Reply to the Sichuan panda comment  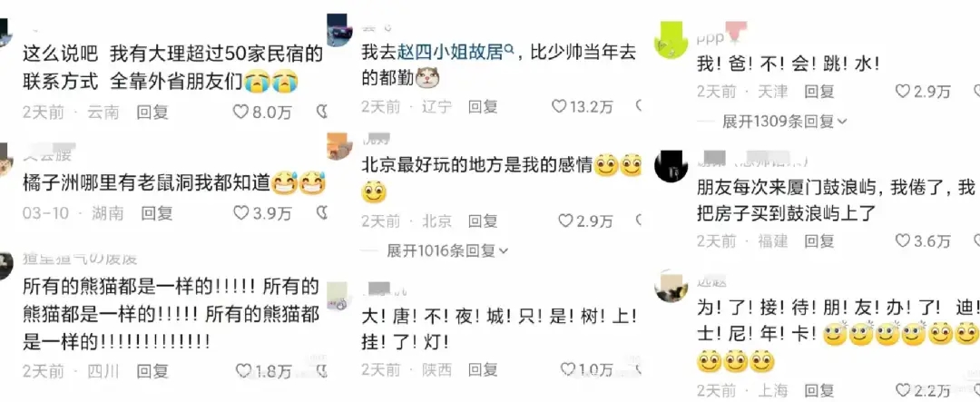coord(153,371)
